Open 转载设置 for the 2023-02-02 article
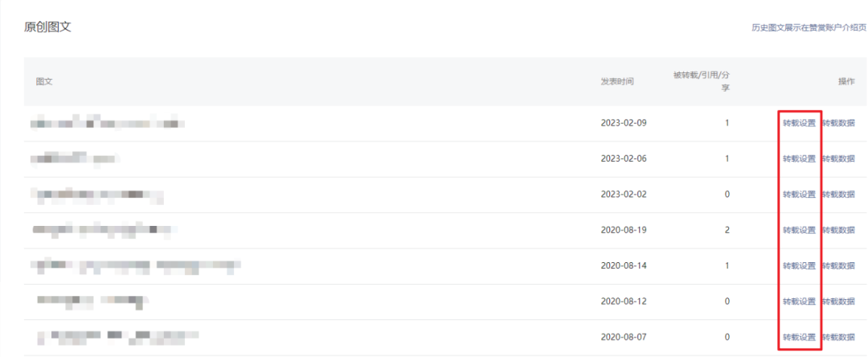This screenshot has width=868, height=357. click(799, 195)
